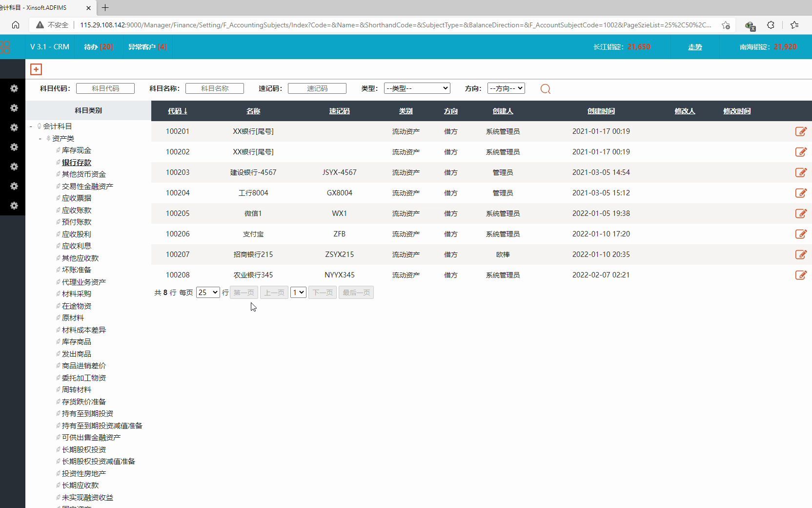Click the sixth gear icon in left sidebar
The height and width of the screenshot is (508, 812).
point(14,186)
